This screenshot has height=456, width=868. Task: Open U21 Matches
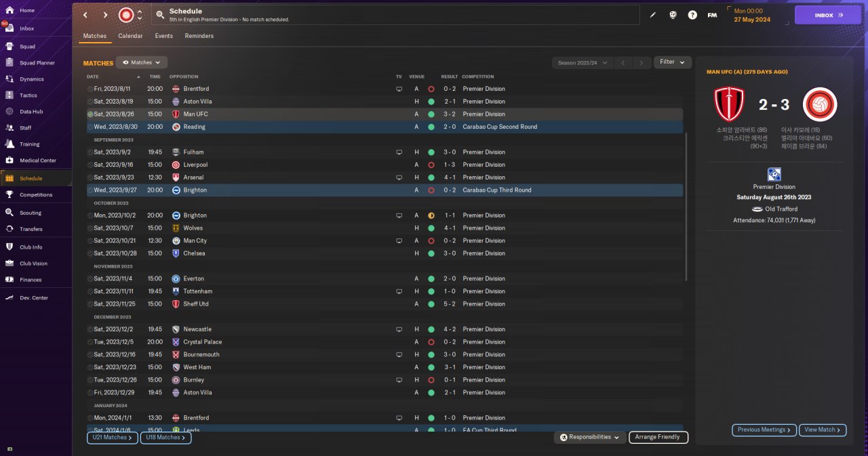[113, 438]
